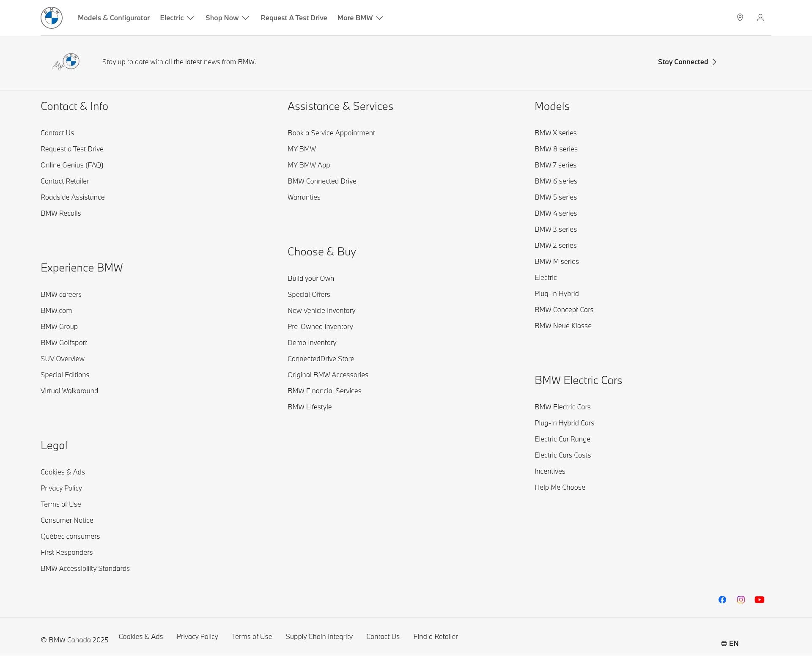
Task: Open BMW M series link
Action: point(557,261)
